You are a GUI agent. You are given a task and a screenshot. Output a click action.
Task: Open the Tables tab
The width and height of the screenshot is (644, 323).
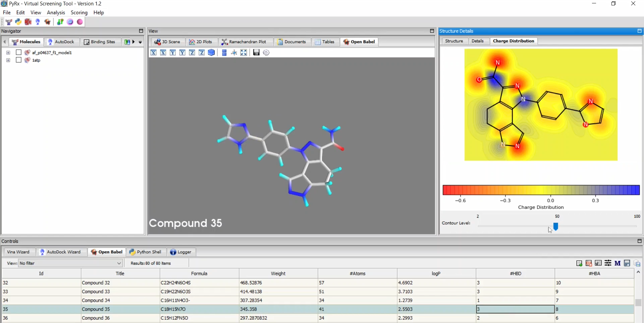pyautogui.click(x=325, y=42)
